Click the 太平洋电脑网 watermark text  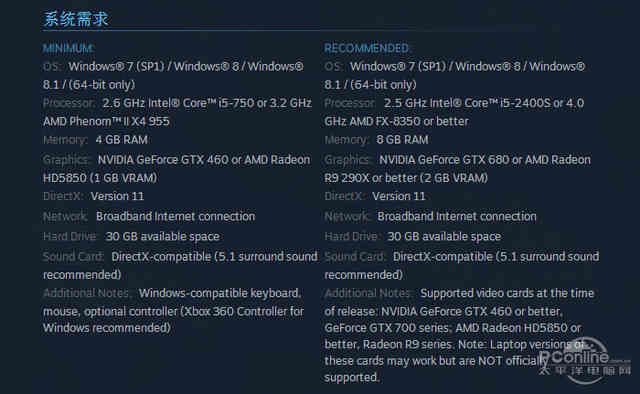point(585,371)
